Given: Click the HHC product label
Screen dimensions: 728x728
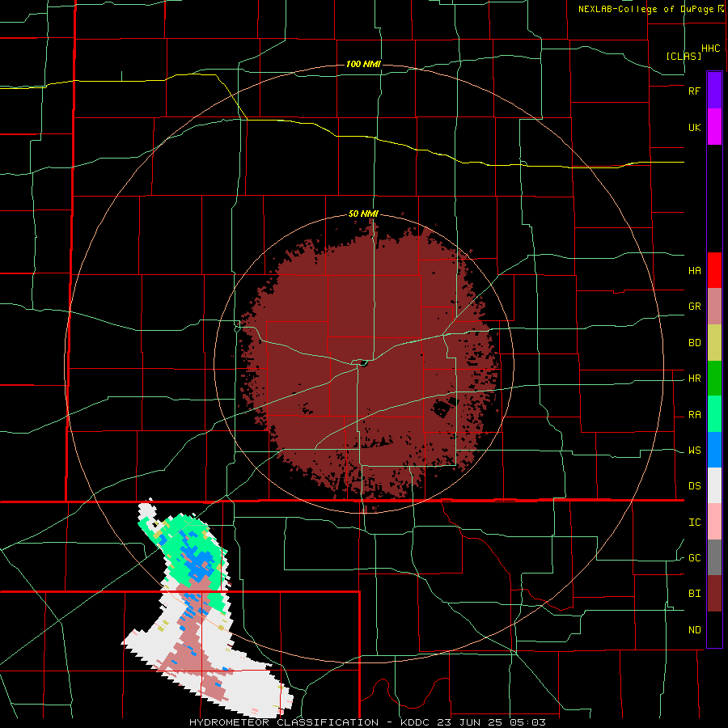Looking at the screenshot, I should coord(711,49).
